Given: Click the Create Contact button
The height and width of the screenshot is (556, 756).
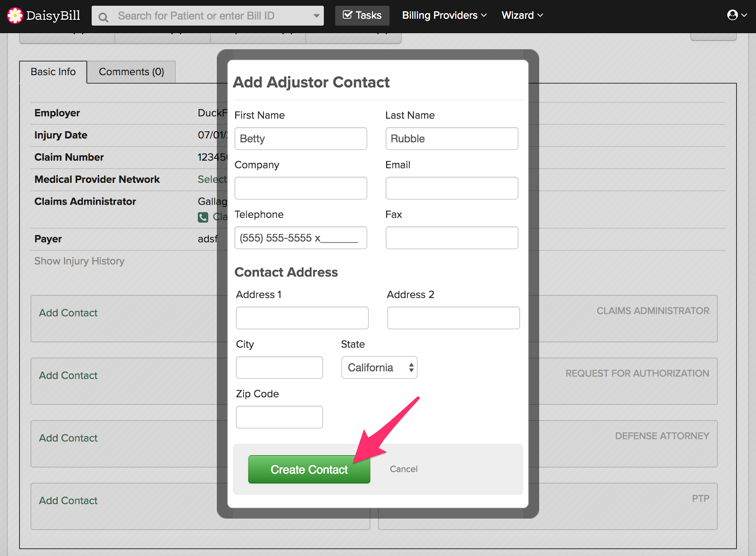Looking at the screenshot, I should pyautogui.click(x=309, y=470).
